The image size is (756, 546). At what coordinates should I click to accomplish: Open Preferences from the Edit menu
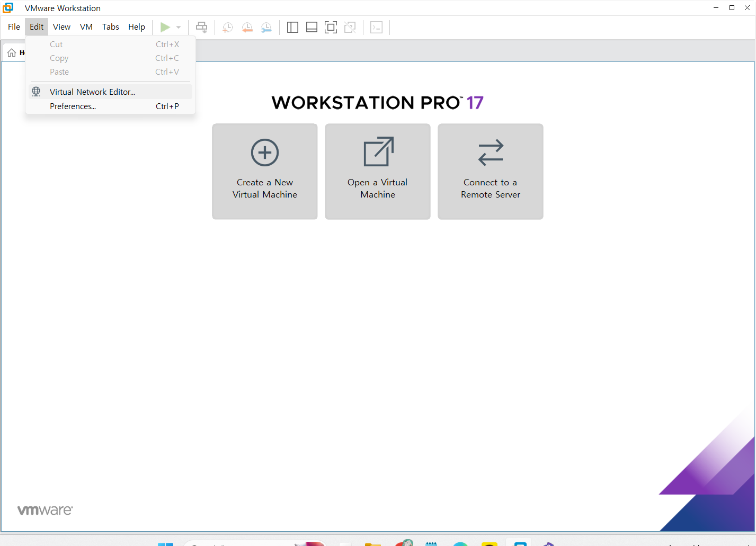click(110, 106)
